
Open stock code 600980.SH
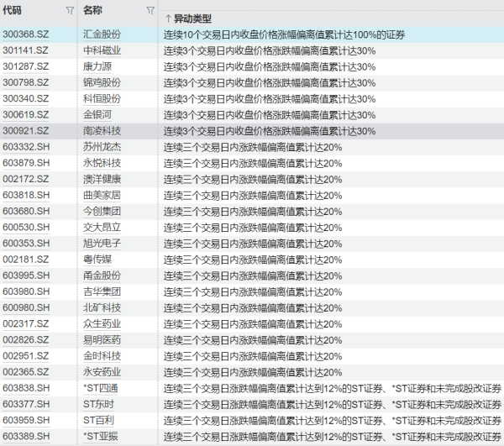(26, 307)
